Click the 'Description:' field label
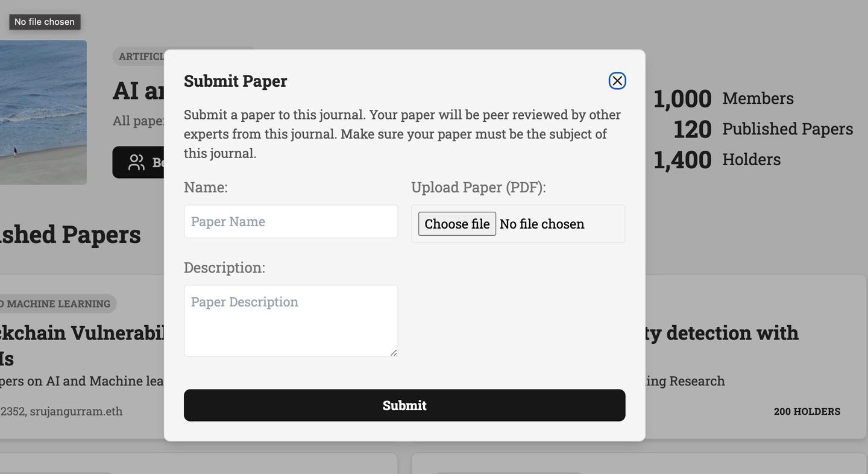Screen dimensions: 868x474 point(224,267)
